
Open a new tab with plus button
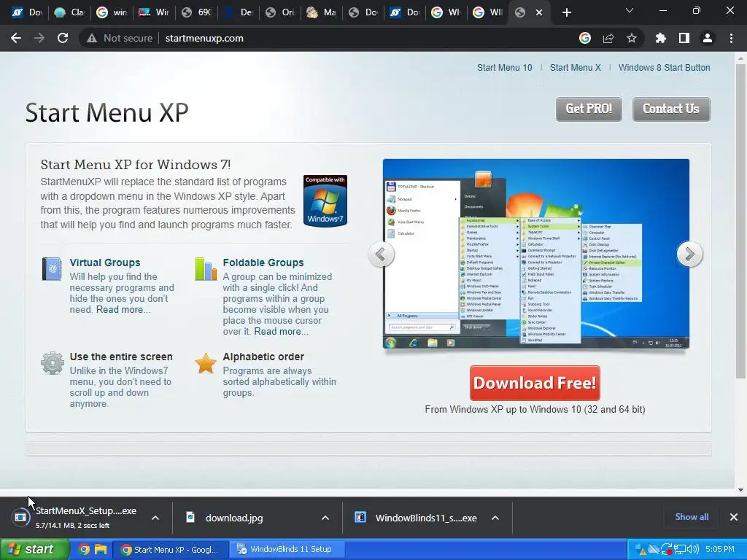[x=566, y=12]
